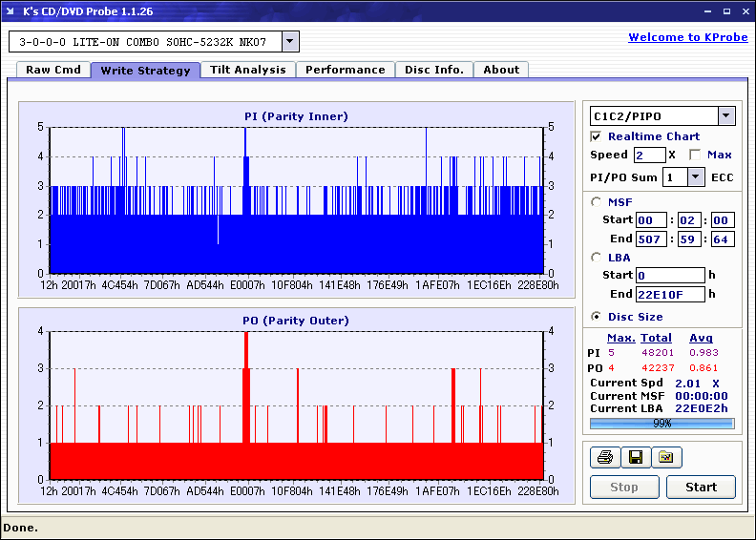Click the LBA End input field
Screen dimensions: 756x540
click(x=671, y=294)
